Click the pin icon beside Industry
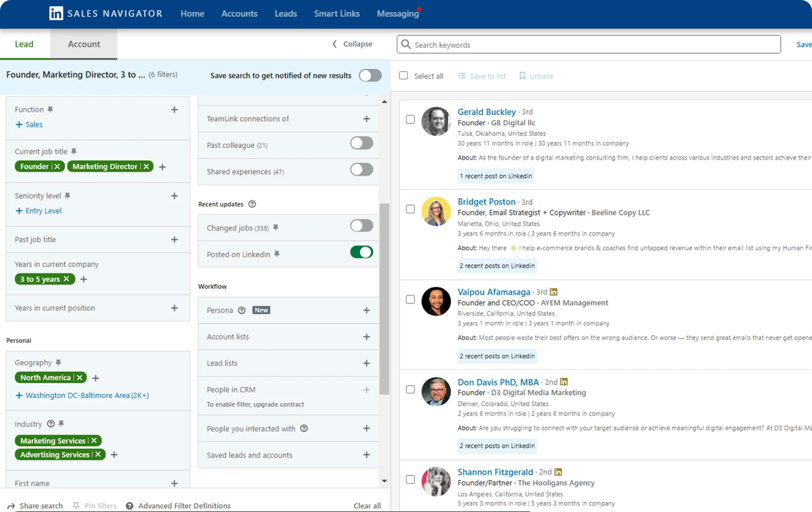This screenshot has width=812, height=512. 61,424
